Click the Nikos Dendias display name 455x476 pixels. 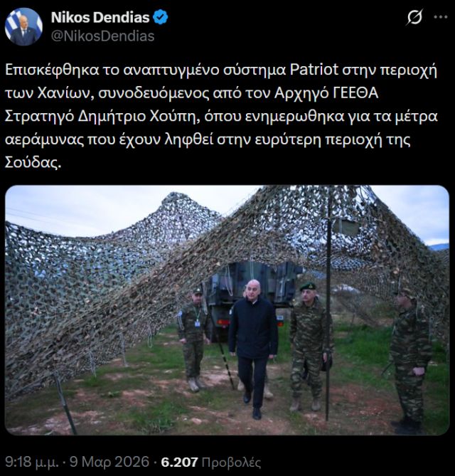tap(100, 17)
